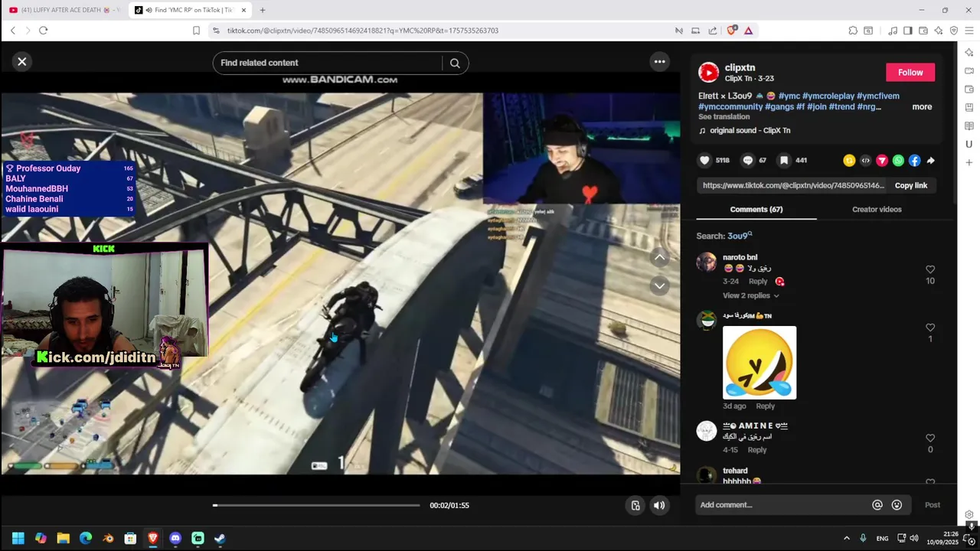Bookmark this page in the address bar

pos(196,31)
